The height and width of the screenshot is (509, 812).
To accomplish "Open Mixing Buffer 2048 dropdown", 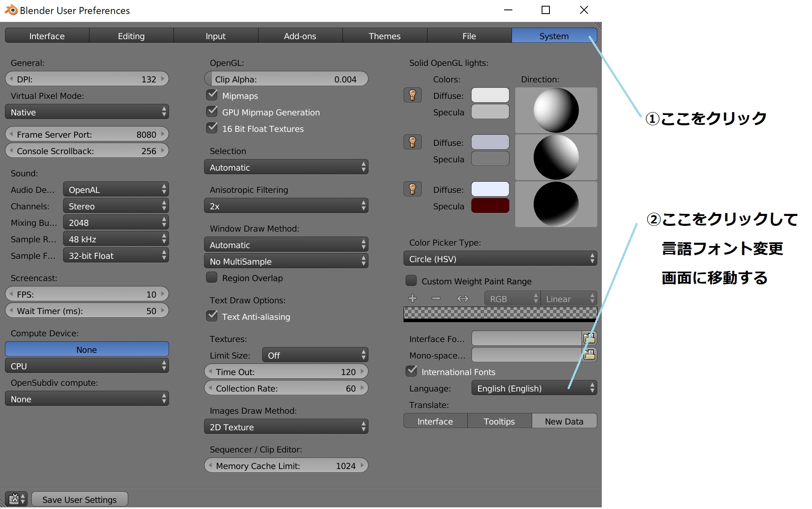I will pos(116,222).
